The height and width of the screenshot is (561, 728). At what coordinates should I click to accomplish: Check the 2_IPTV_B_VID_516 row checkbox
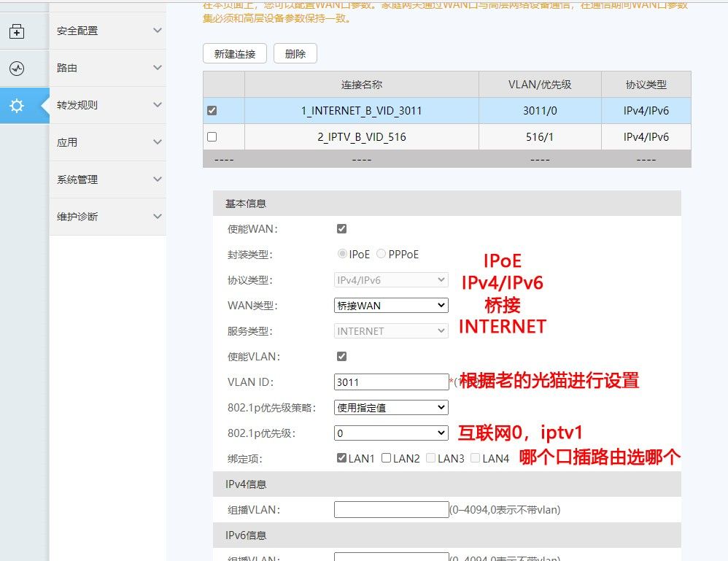[211, 136]
